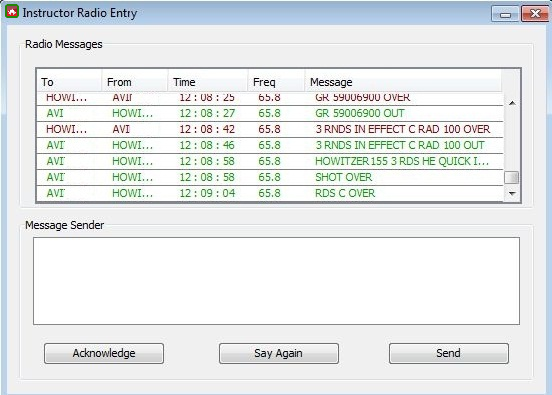This screenshot has height=395, width=552.
Task: Click the scroll up arrow in messages list
Action: pyautogui.click(x=512, y=103)
